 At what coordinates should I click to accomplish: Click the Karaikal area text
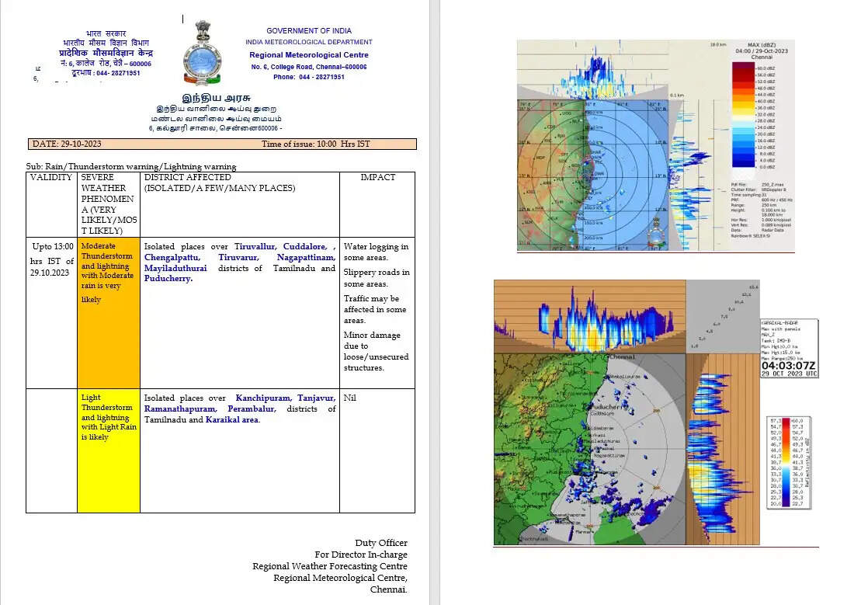click(x=231, y=419)
